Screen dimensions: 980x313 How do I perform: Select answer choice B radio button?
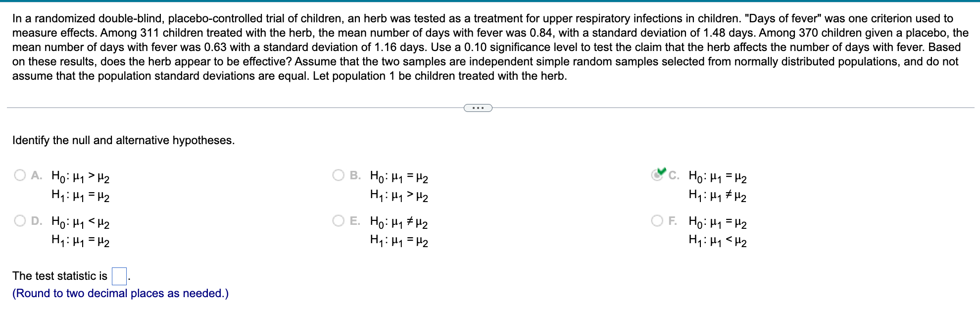(339, 174)
